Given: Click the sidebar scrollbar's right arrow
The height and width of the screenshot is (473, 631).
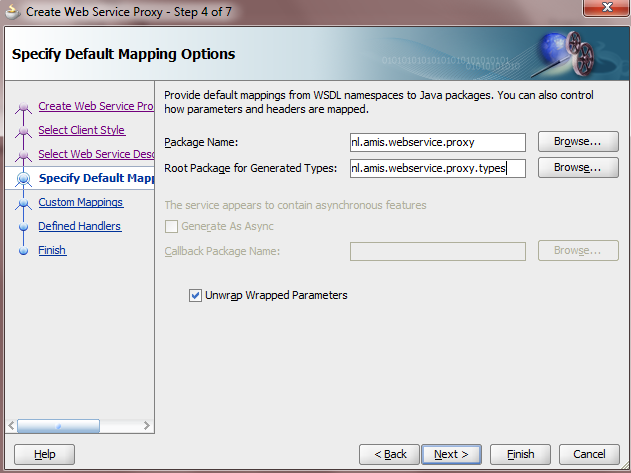Looking at the screenshot, I should coord(145,425).
